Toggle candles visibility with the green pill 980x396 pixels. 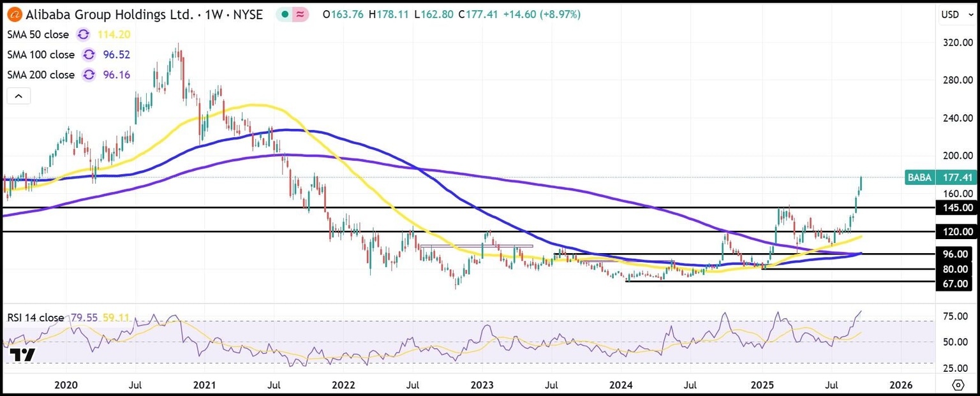pyautogui.click(x=283, y=13)
